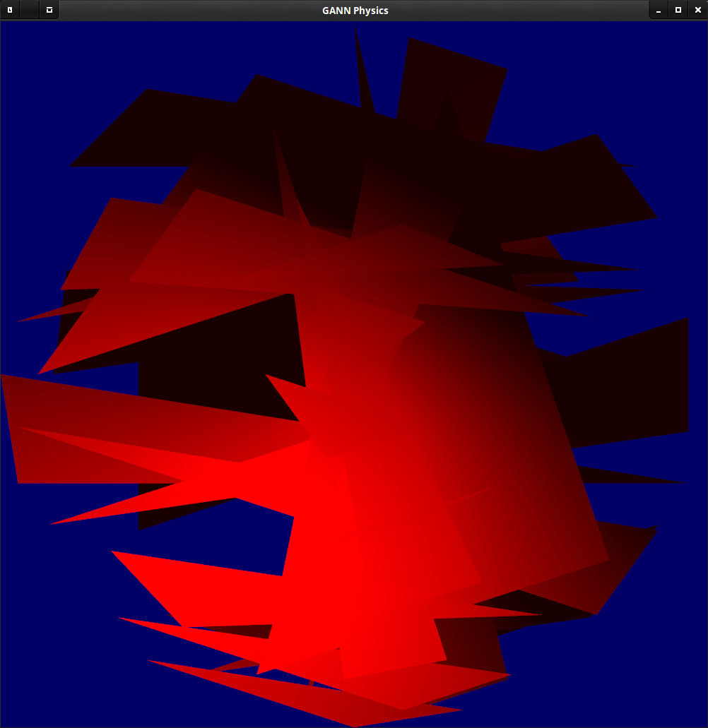
Task: Open the window menu icon in the title bar
Action: (10, 10)
